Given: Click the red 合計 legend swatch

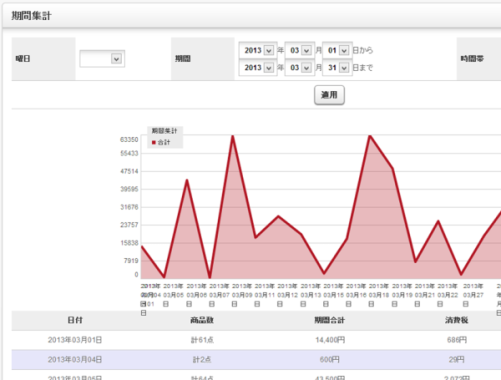Looking at the screenshot, I should (x=154, y=143).
